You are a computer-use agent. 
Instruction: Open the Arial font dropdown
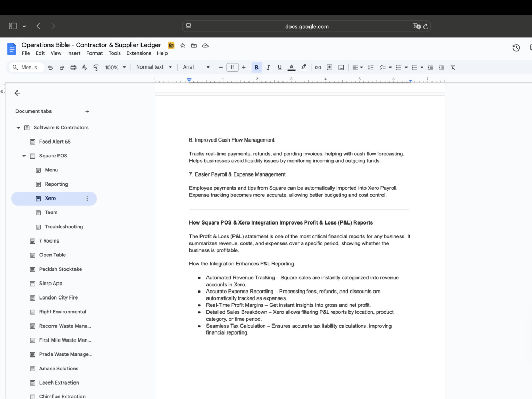[196, 67]
